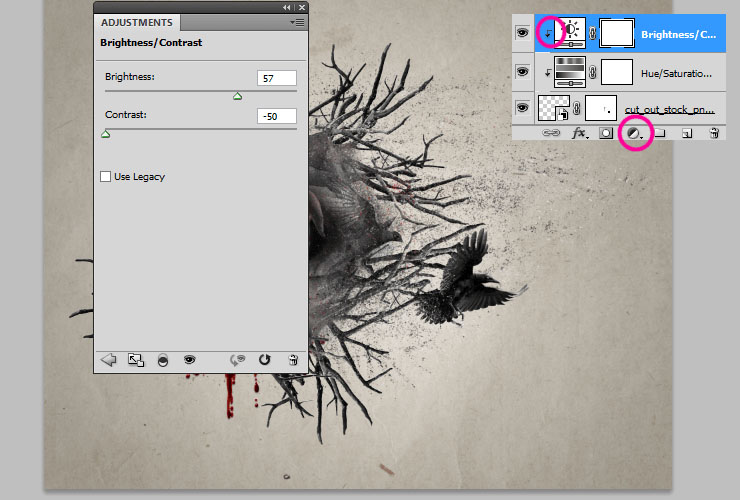Click the link layers icon in Layers panel
The height and width of the screenshot is (500, 740).
click(550, 132)
